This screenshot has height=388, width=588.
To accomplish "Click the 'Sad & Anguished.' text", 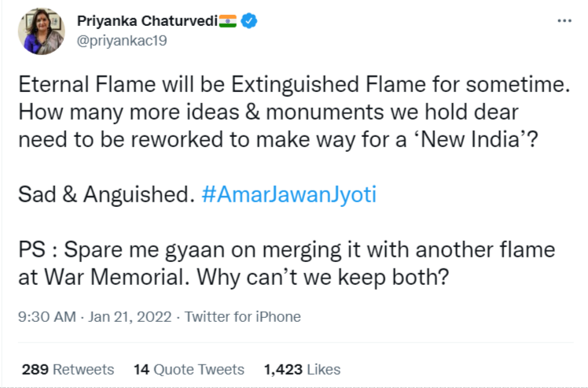I will coord(106,195).
